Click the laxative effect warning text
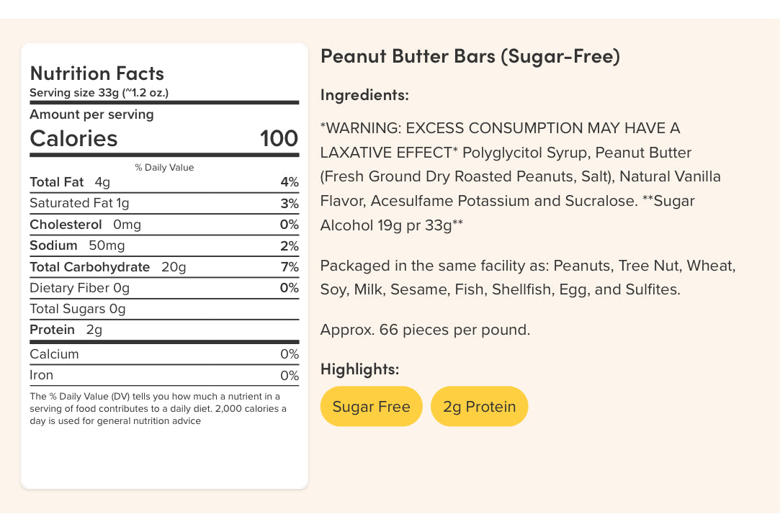 click(x=499, y=129)
